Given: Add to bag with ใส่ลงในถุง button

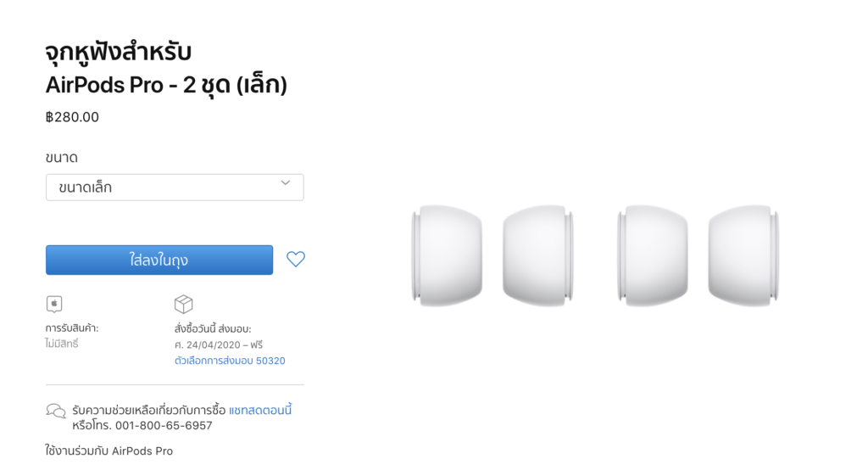Looking at the screenshot, I should click(159, 260).
